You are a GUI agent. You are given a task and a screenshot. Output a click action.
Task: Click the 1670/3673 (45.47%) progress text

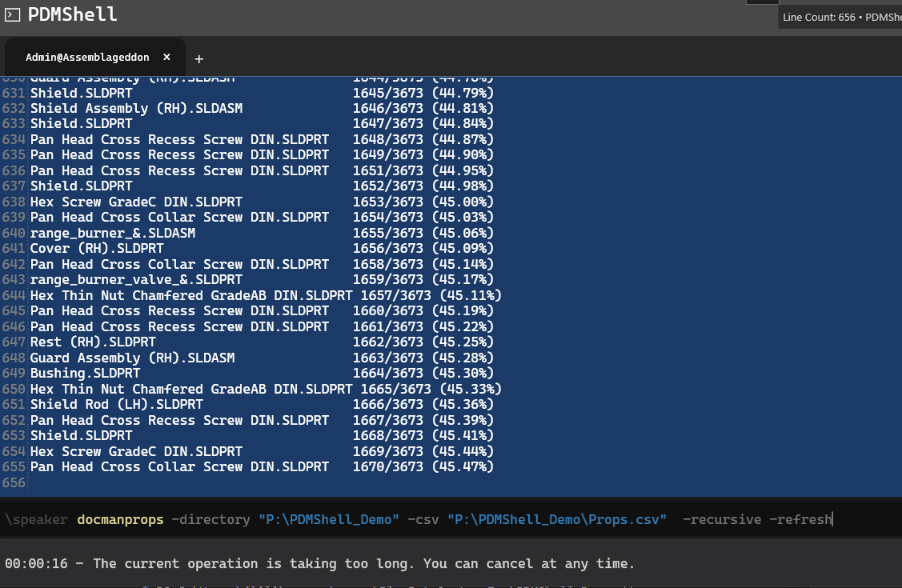pyautogui.click(x=423, y=467)
